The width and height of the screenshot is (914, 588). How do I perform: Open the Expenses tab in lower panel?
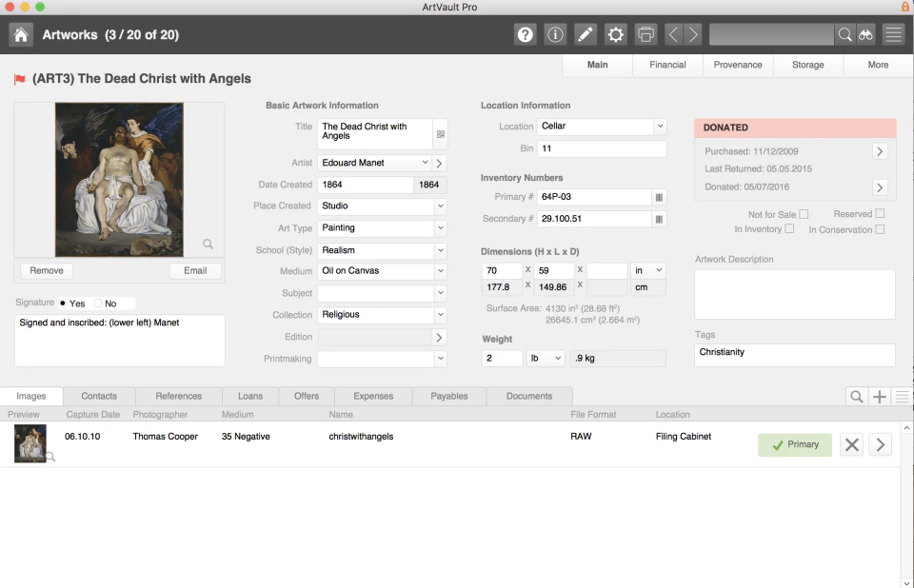[x=372, y=396]
